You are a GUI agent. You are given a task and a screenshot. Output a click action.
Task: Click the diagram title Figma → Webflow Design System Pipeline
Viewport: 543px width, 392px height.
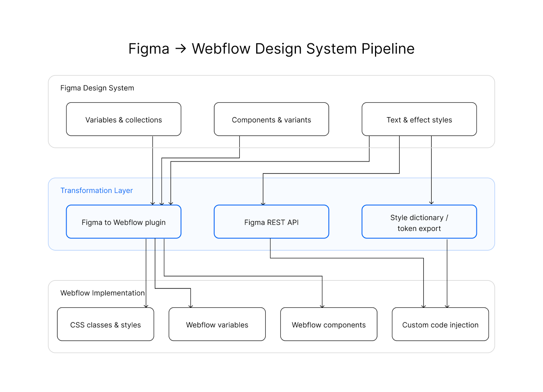coord(271,49)
